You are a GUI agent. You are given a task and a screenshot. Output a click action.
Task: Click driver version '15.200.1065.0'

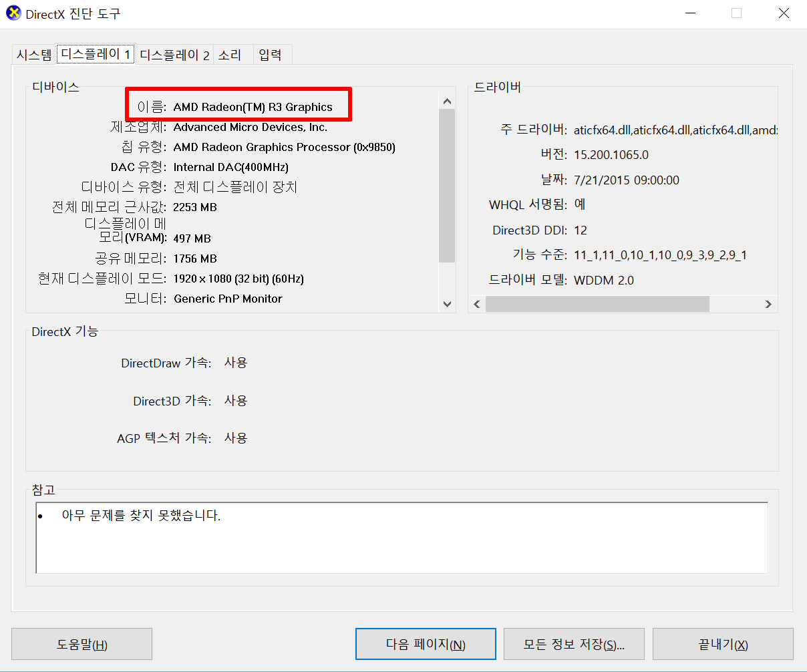(611, 154)
